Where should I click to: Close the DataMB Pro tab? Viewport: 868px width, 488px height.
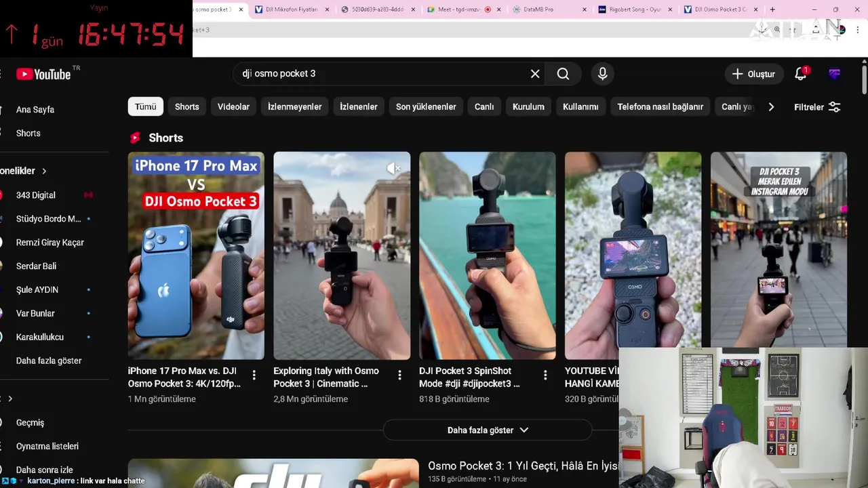585,9
